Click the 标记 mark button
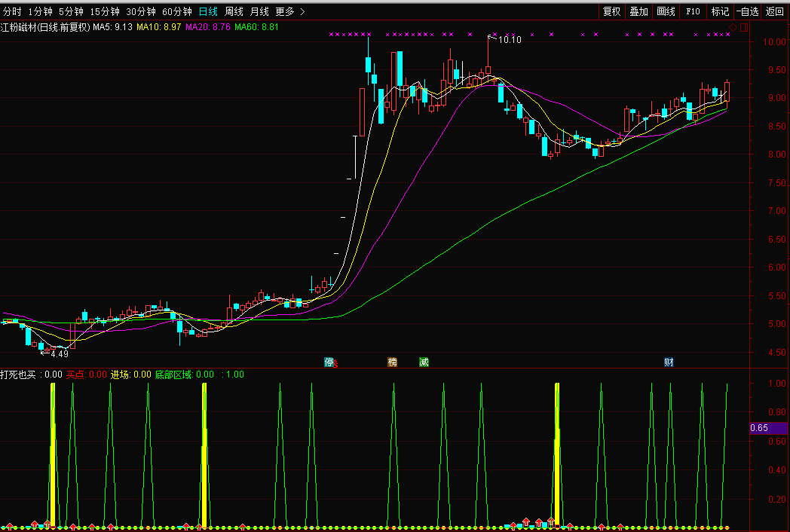This screenshot has height=532, width=790. coord(720,11)
